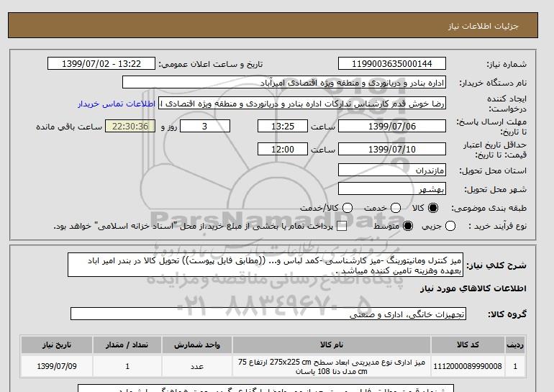Image resolution: width=554 pixels, height=392 pixels.
Task: Click the request creator field رضا خوش قدم
Action: point(302,104)
